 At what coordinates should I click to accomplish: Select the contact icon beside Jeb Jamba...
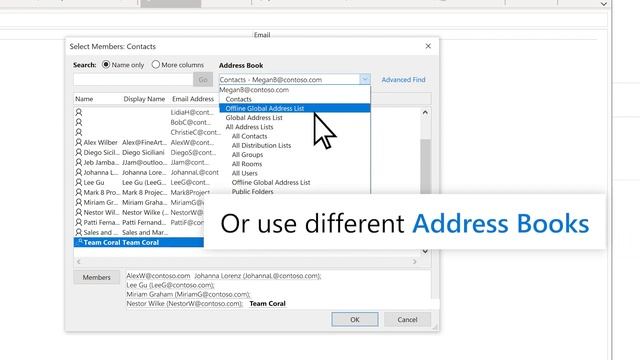pos(79,162)
